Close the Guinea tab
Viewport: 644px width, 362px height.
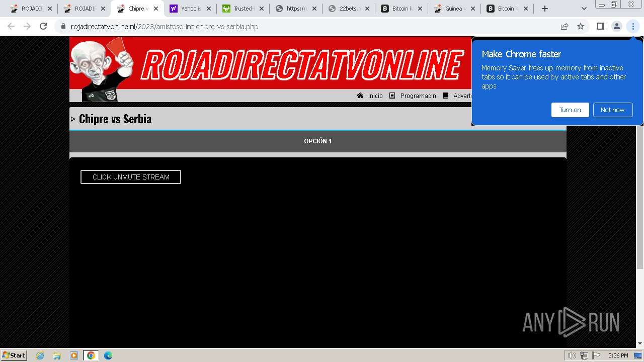pos(473,9)
